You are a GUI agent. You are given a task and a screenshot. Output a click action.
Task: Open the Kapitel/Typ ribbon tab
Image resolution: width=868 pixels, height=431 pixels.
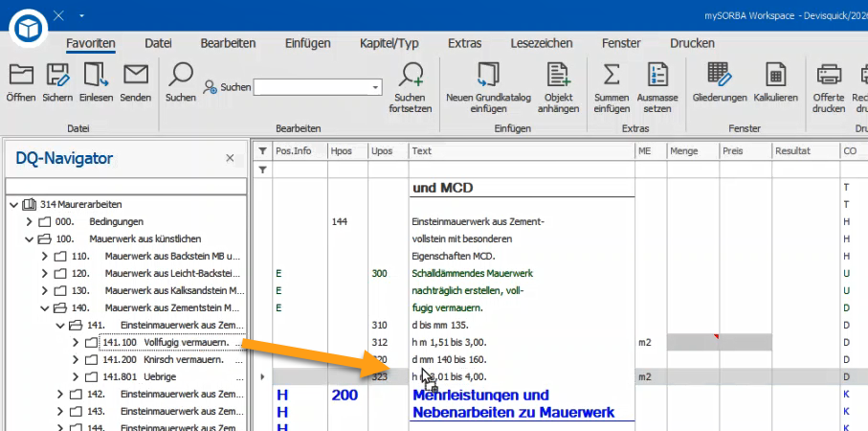point(389,43)
